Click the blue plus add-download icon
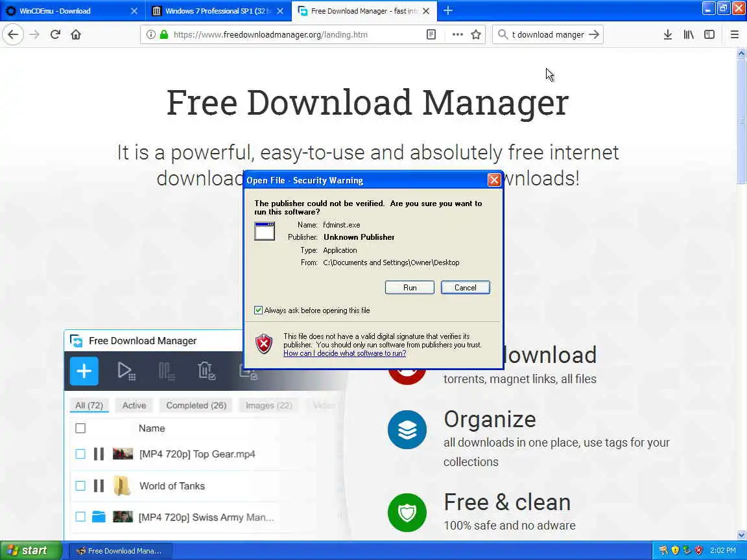Image resolution: width=747 pixels, height=560 pixels. pyautogui.click(x=84, y=371)
